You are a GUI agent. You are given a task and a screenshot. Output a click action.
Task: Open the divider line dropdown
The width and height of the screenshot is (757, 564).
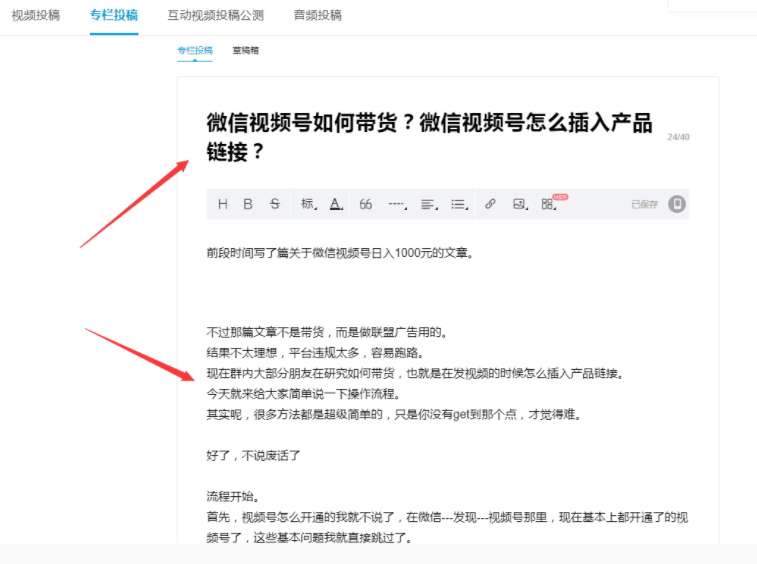pos(398,204)
